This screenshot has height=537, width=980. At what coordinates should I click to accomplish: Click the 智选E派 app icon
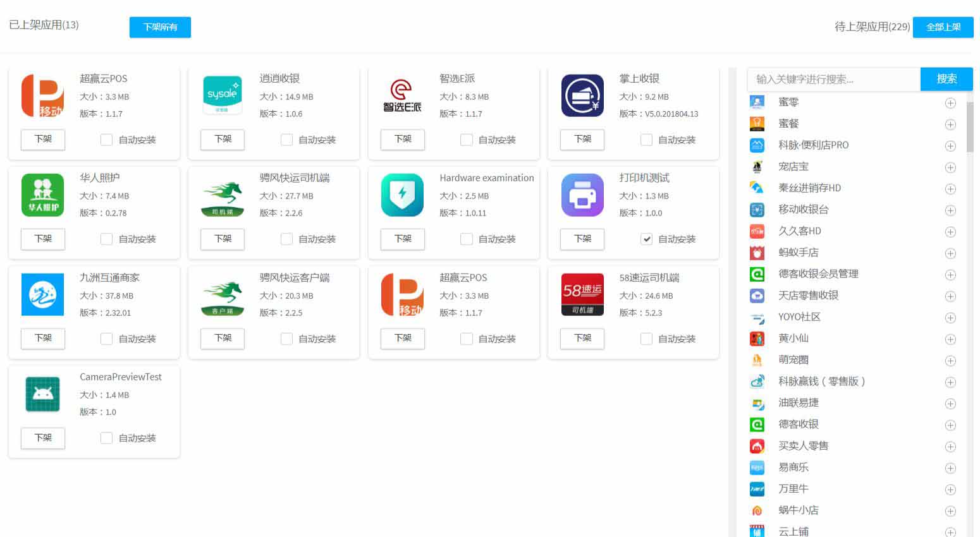click(402, 95)
